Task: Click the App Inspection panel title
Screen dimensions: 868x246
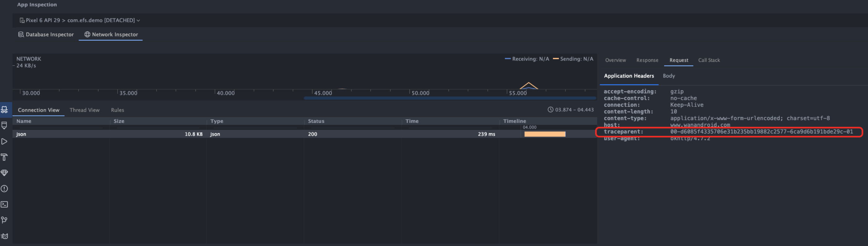Action: (37, 5)
